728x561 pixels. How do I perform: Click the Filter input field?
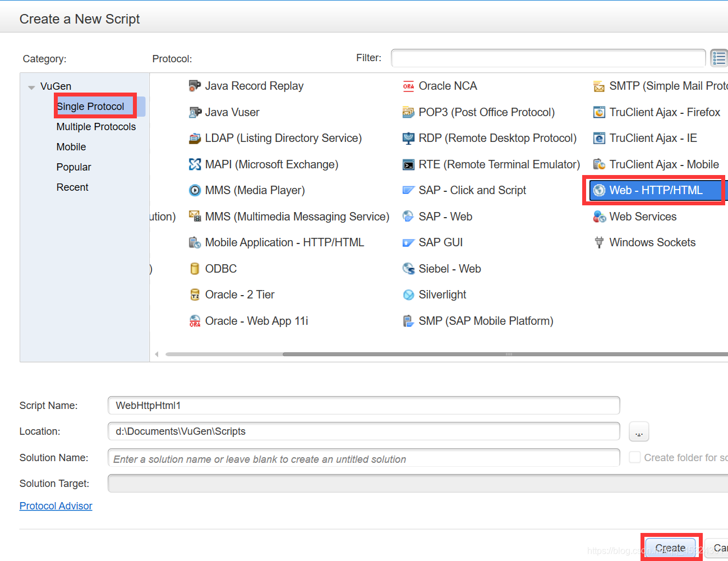pyautogui.click(x=548, y=58)
